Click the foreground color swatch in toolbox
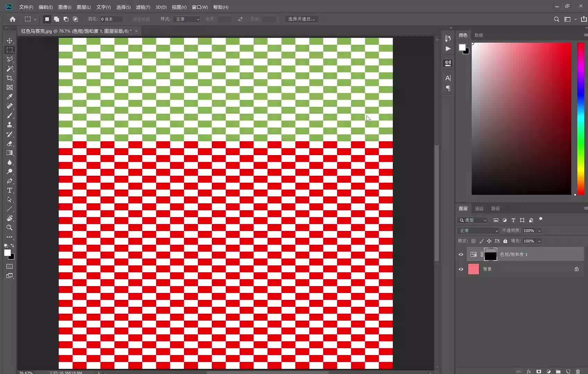The width and height of the screenshot is (588, 374). point(7,253)
